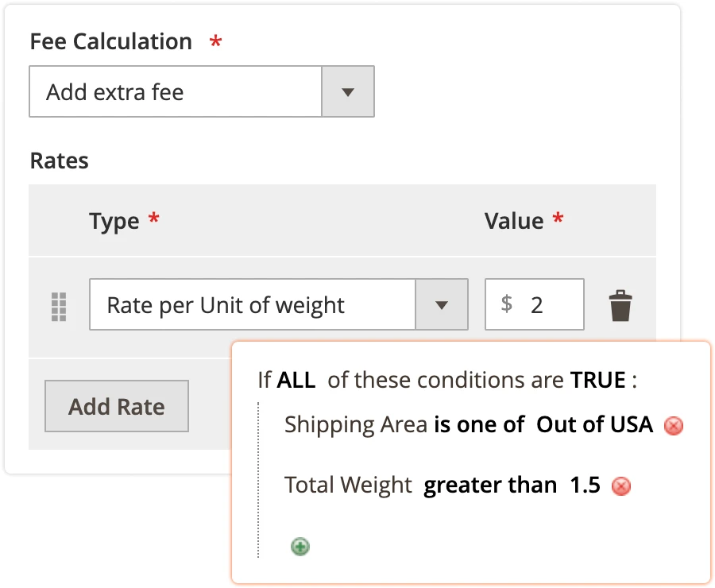Click the arrow on the Fee Calculation dropdown
Viewport: 715px width, 588px height.
click(x=348, y=92)
